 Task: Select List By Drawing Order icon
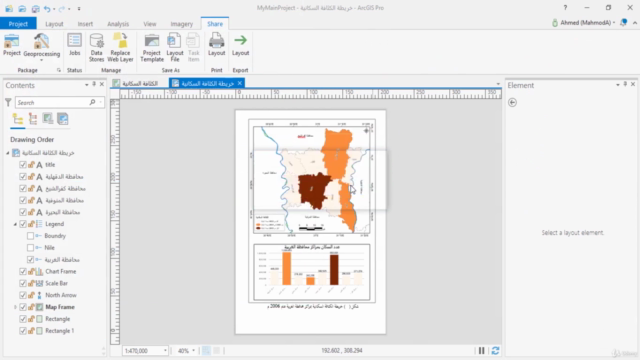pyautogui.click(x=18, y=119)
